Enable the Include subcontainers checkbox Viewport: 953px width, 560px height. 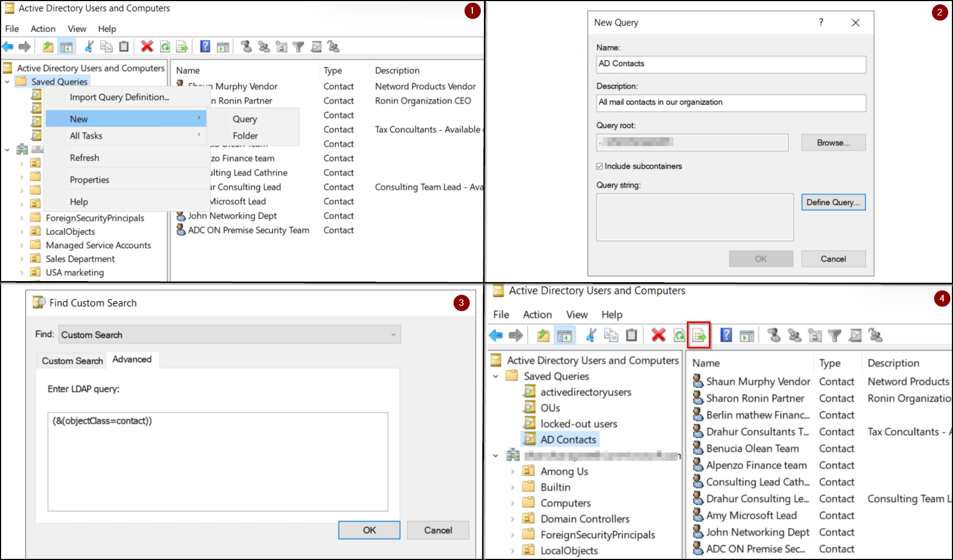599,166
